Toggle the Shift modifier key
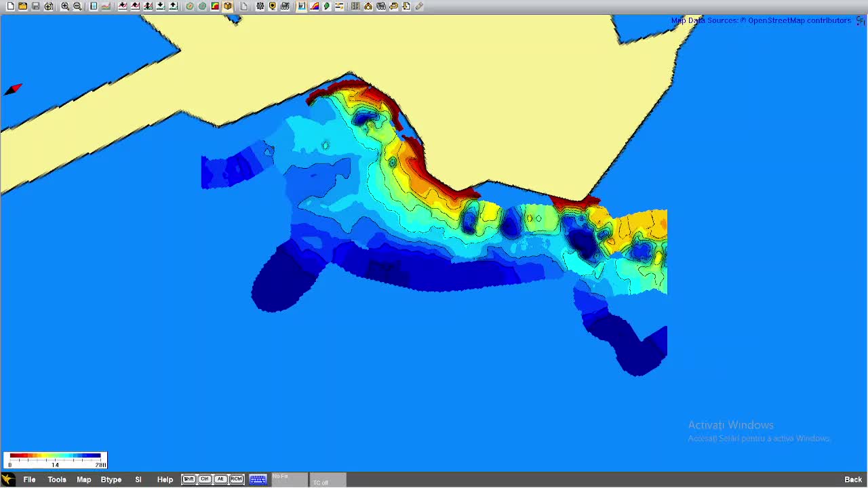 [x=189, y=479]
